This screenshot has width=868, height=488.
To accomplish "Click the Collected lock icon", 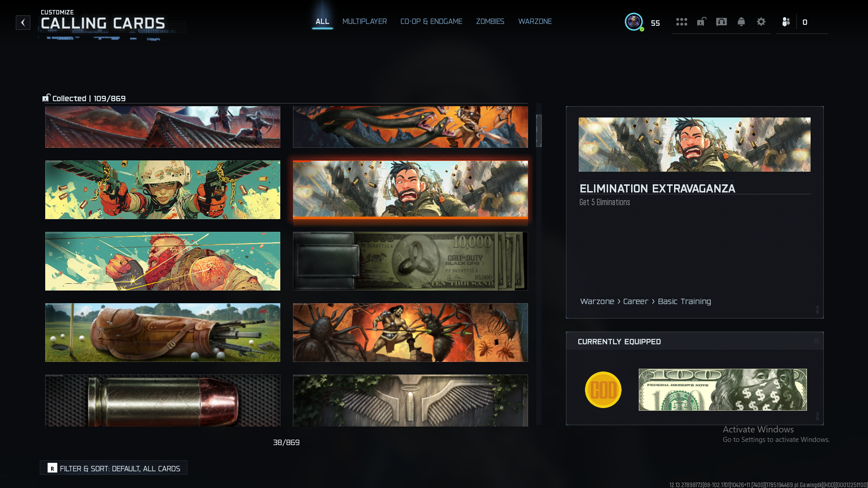I will pos(46,98).
